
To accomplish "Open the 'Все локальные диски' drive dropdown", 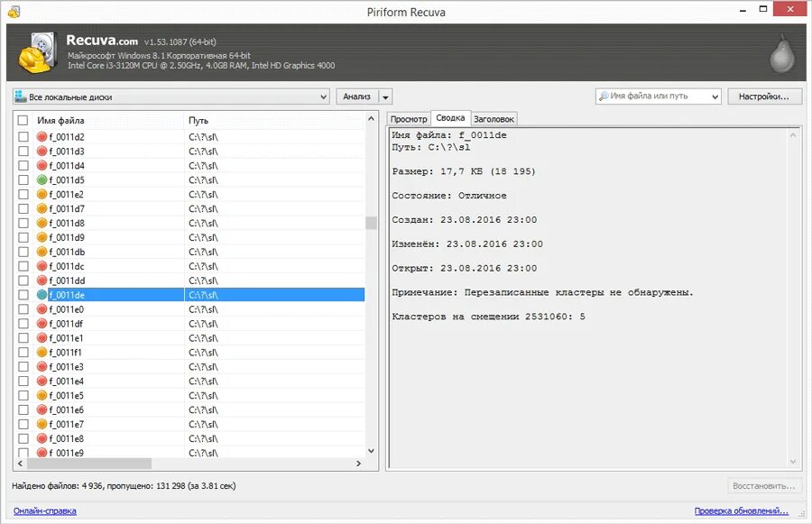I will coord(171,97).
